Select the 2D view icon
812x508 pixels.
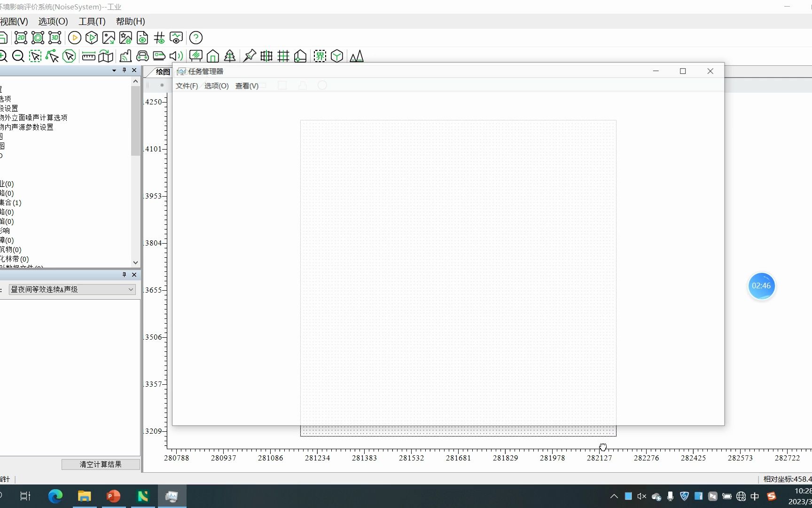[21, 38]
